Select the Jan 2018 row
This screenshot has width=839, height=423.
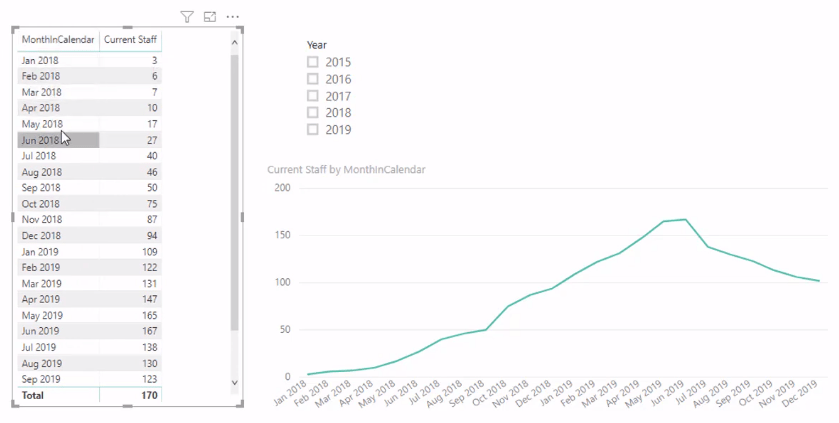[x=89, y=60]
